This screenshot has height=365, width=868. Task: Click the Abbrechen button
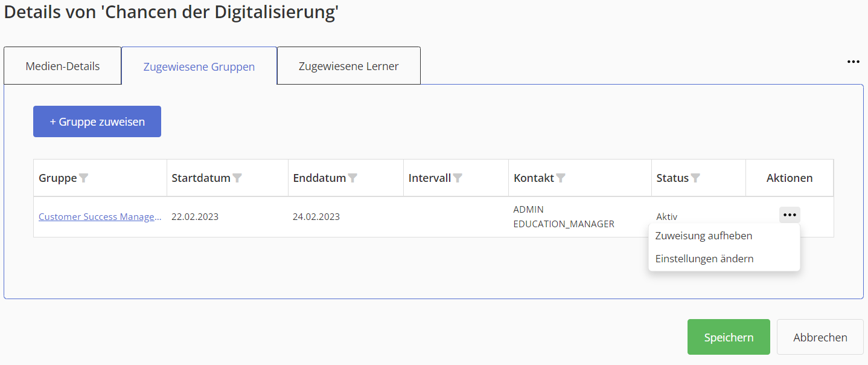point(820,337)
